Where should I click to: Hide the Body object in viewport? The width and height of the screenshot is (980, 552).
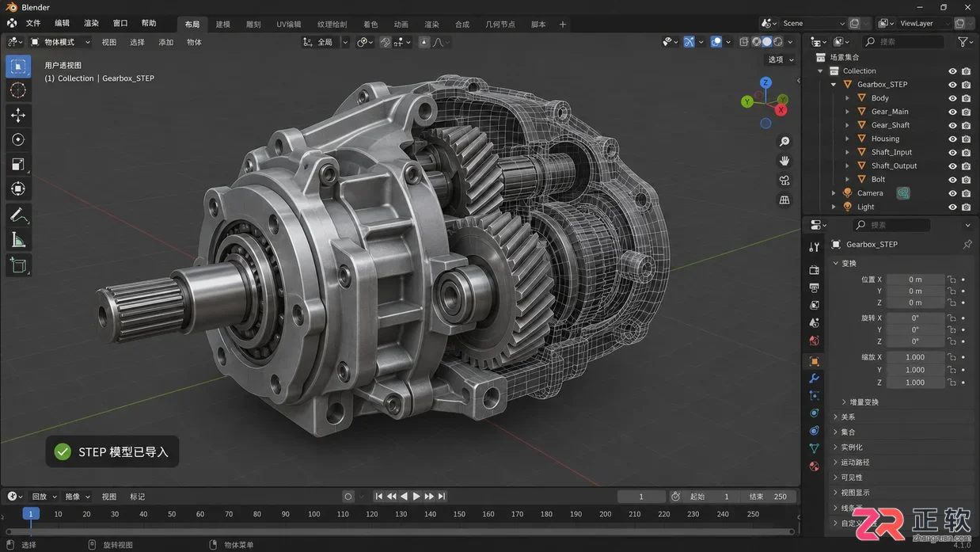pos(952,98)
